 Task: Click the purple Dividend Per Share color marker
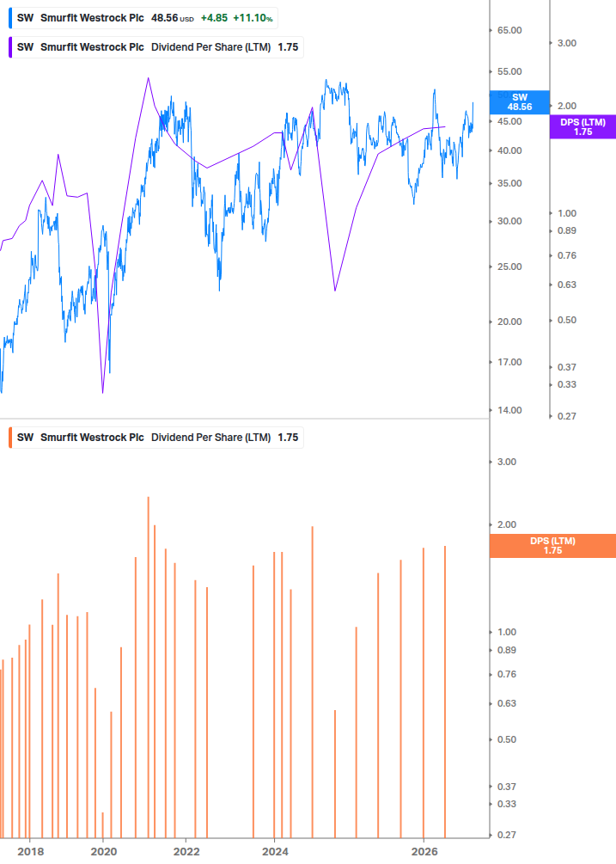(10, 47)
